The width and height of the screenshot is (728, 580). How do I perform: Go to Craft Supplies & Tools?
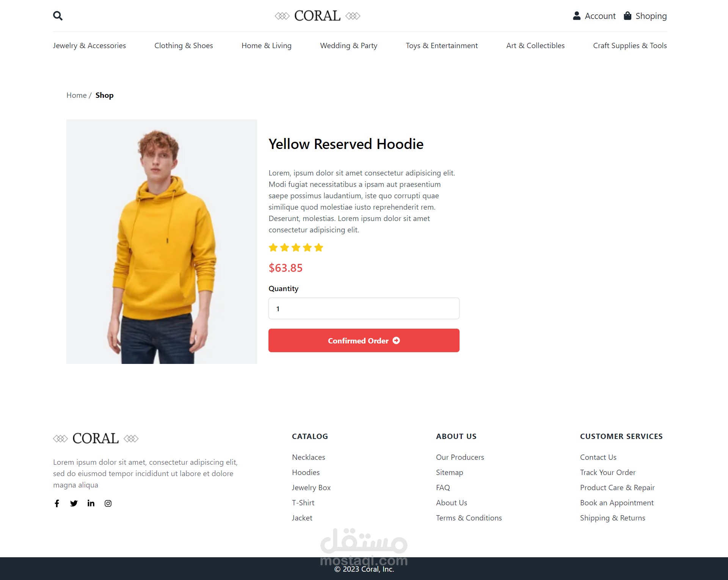click(x=630, y=45)
